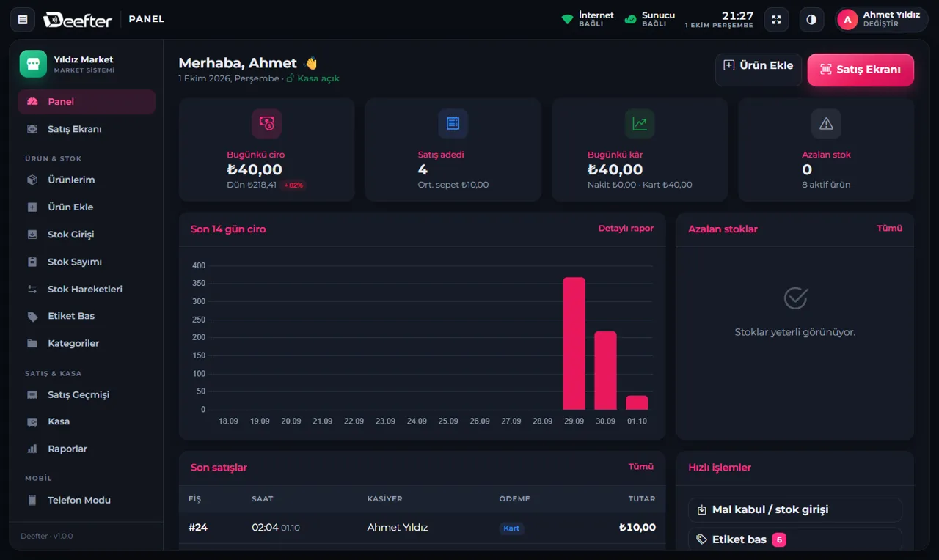Click the top Ürün Ekle button

(759, 70)
